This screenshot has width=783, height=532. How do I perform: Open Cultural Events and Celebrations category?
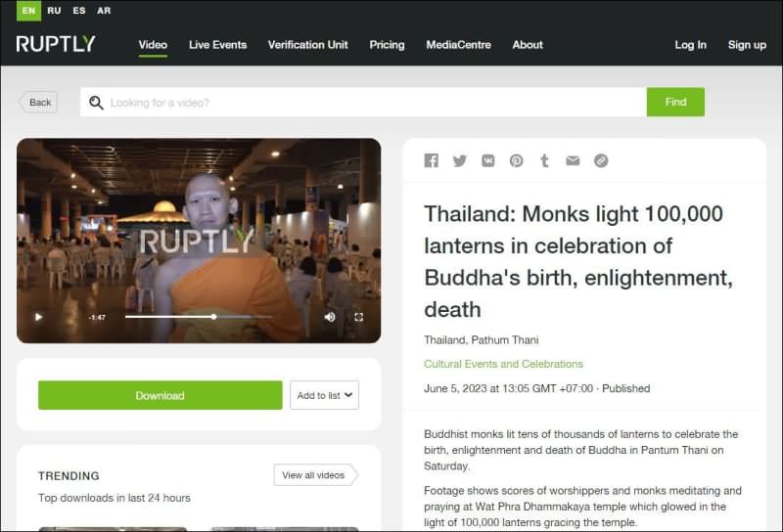(x=503, y=364)
